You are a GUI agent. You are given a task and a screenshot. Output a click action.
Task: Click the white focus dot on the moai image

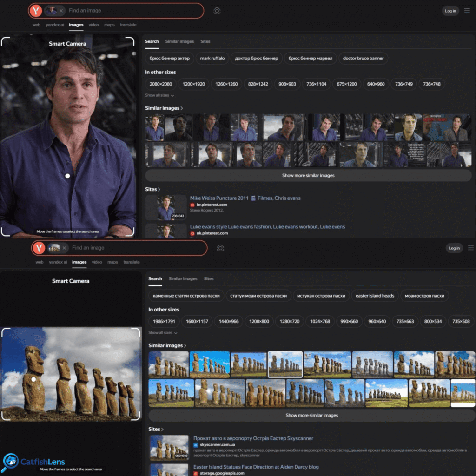tap(33, 379)
